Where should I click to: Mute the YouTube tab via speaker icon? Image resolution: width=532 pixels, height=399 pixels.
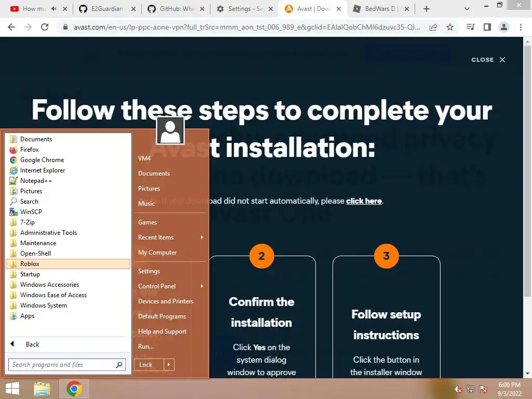[x=54, y=9]
